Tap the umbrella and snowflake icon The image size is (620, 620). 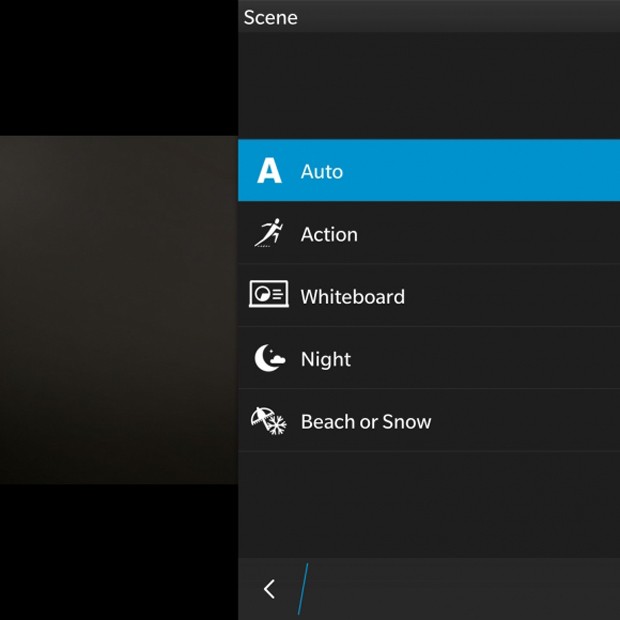tap(268, 421)
